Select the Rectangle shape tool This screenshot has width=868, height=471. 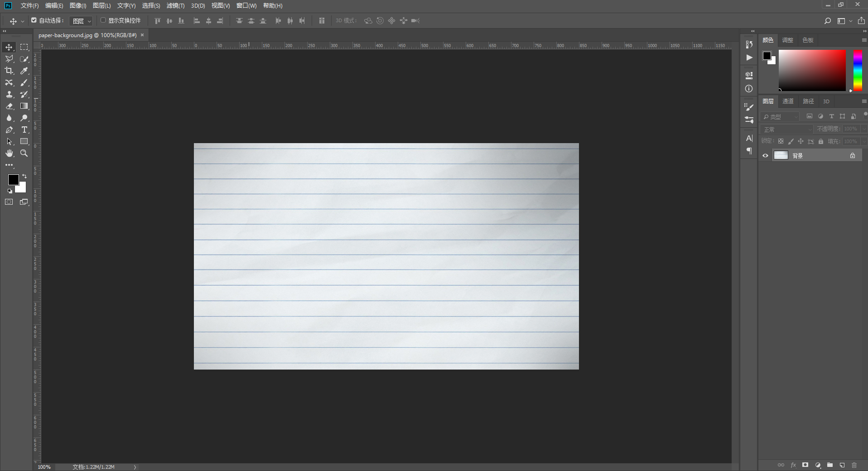point(24,141)
